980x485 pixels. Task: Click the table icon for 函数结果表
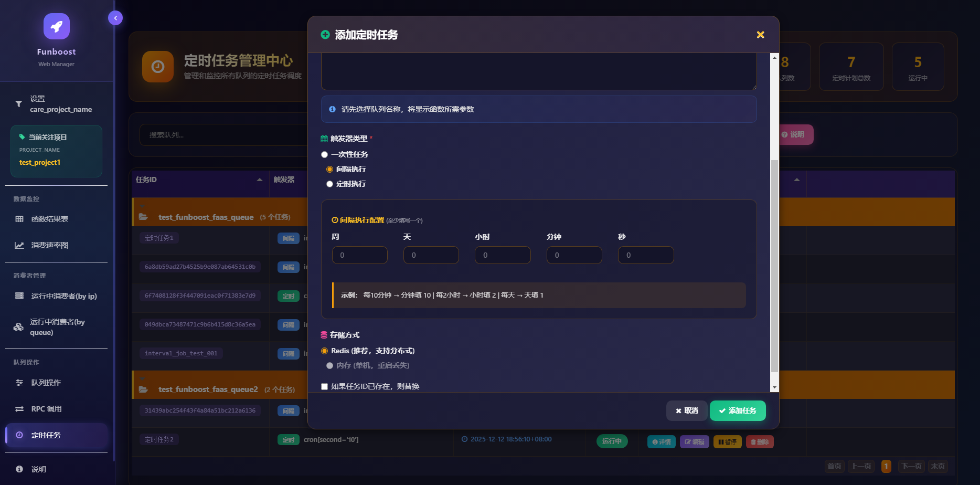pos(19,219)
